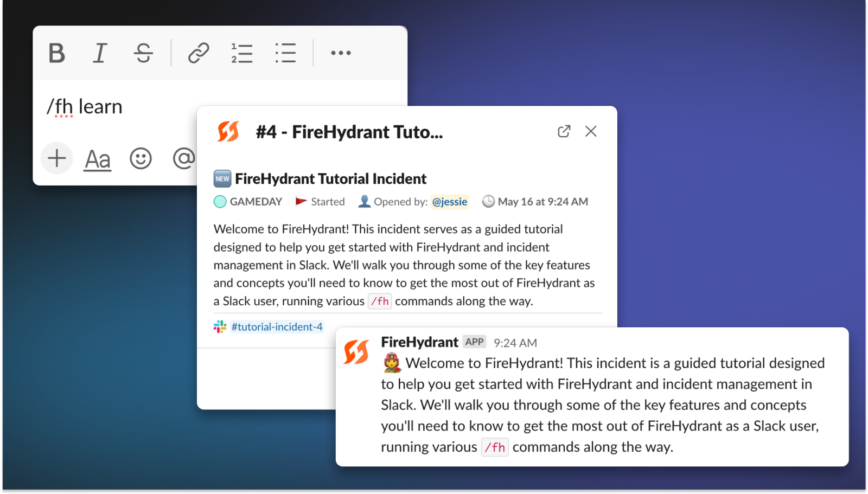
Task: Open FireHydrant app avatar in message
Action: click(356, 352)
